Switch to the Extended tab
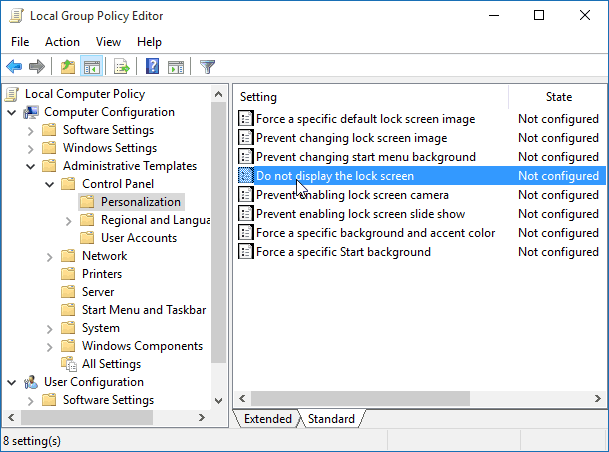Screen dimensions: 609x452 pyautogui.click(x=268, y=419)
